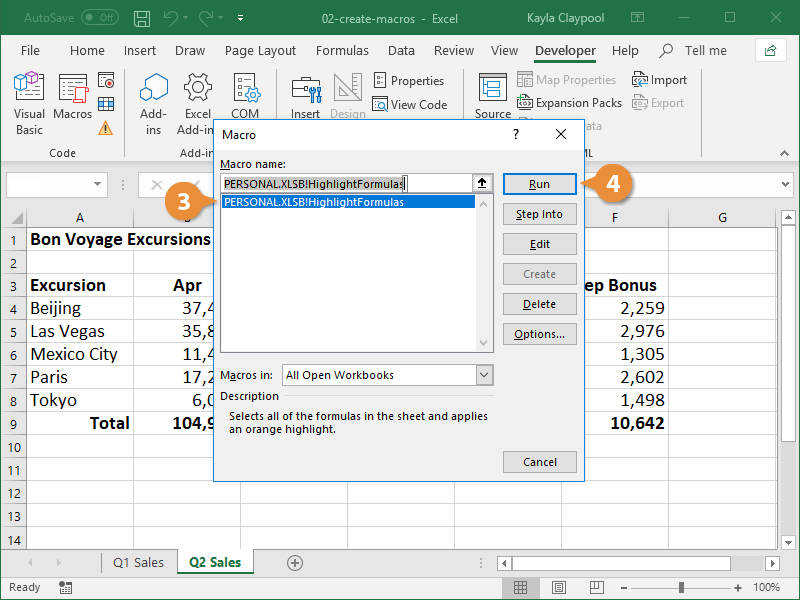Screen dimensions: 800x600
Task: Run the selected macro
Action: pyautogui.click(x=540, y=184)
